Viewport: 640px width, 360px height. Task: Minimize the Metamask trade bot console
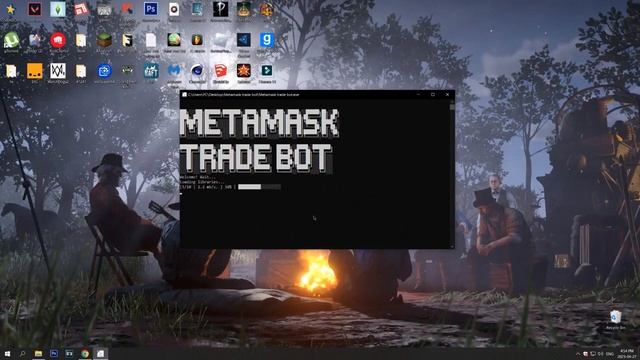tap(418, 94)
